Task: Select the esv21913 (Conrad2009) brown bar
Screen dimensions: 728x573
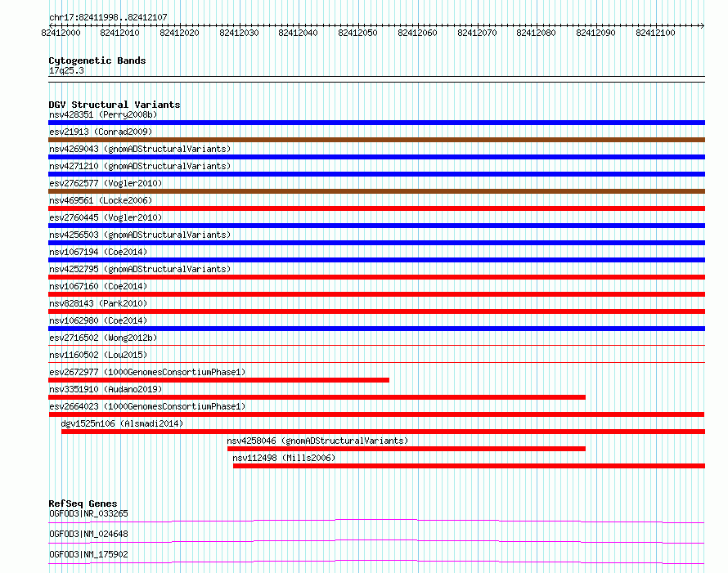Action: pos(376,140)
